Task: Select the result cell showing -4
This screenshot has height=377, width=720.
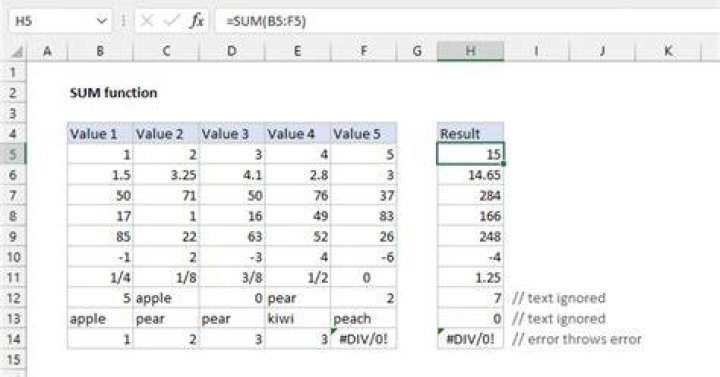Action: coord(471,257)
